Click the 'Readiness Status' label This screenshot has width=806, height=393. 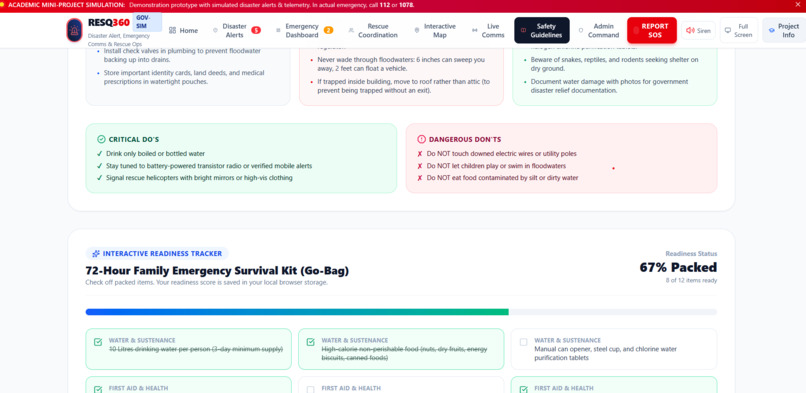point(691,254)
